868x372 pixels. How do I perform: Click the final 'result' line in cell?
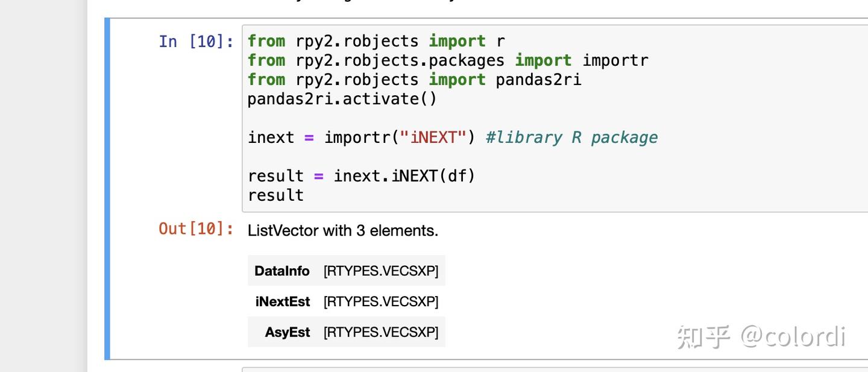(275, 195)
